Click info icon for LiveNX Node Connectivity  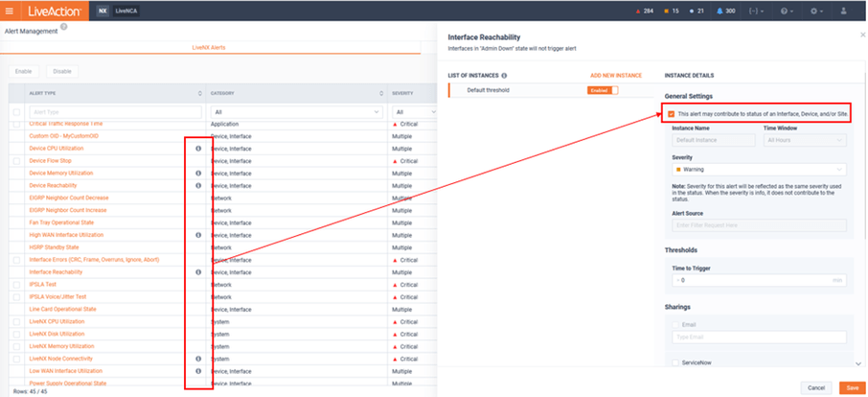198,359
